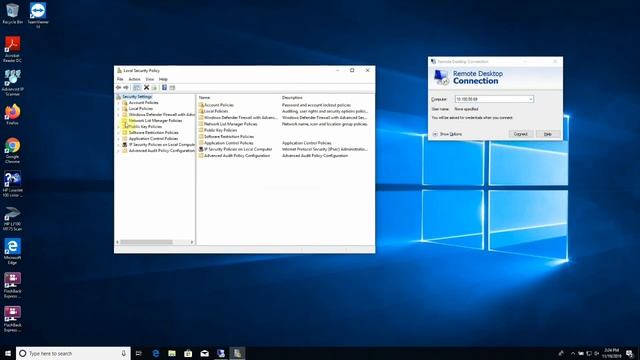The image size is (640, 360).
Task: Select Security Settings root in the tree
Action: tap(137, 97)
